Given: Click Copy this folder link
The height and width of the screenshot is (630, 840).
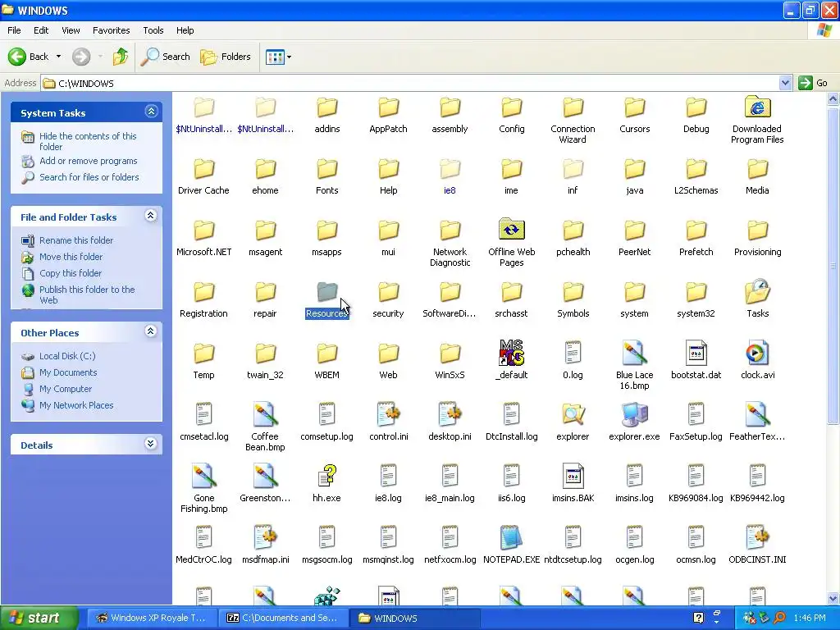Looking at the screenshot, I should pos(71,273).
